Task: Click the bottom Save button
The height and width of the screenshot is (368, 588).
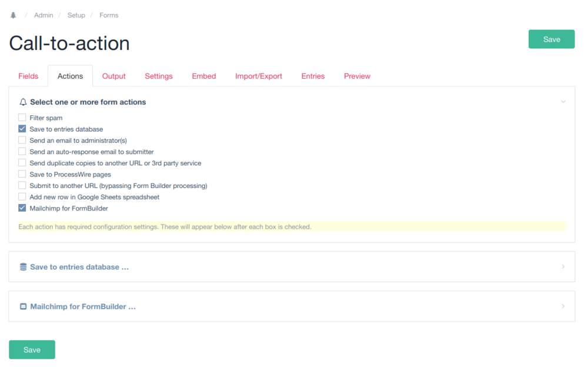Action: click(x=32, y=350)
